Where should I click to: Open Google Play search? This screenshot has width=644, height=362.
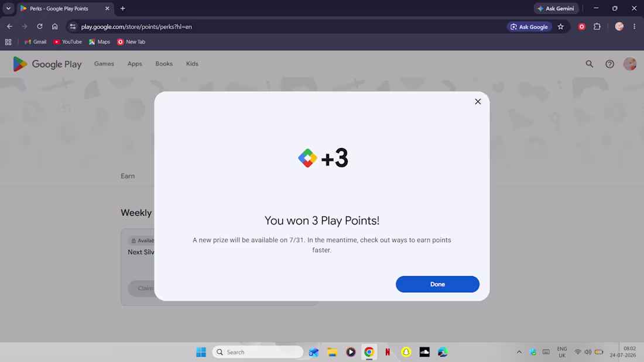coord(590,64)
